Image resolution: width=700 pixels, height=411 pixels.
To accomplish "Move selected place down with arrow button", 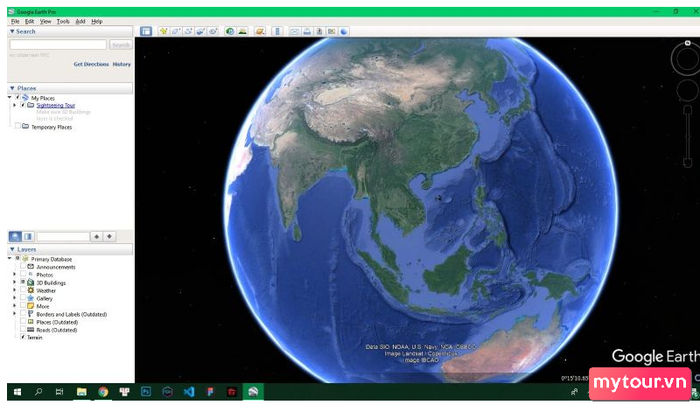I will tap(109, 236).
